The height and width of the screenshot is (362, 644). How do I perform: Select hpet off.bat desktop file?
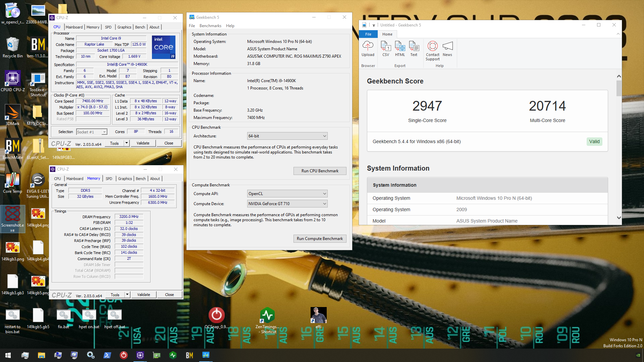point(114,318)
